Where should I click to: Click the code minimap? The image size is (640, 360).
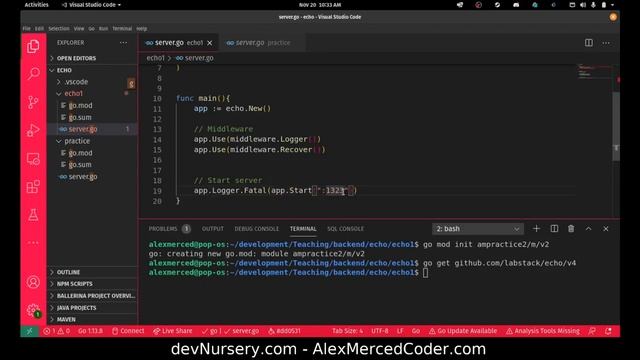click(594, 71)
